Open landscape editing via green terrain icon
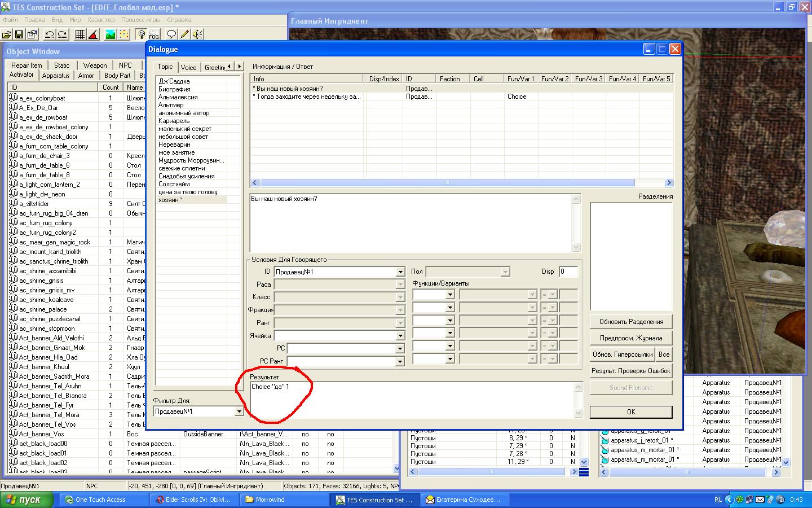This screenshot has height=508, width=812. tap(111, 34)
